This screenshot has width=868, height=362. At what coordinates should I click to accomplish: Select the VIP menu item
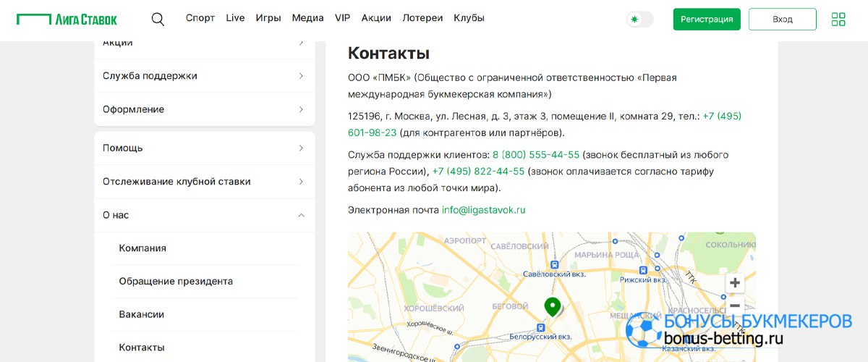coord(342,18)
